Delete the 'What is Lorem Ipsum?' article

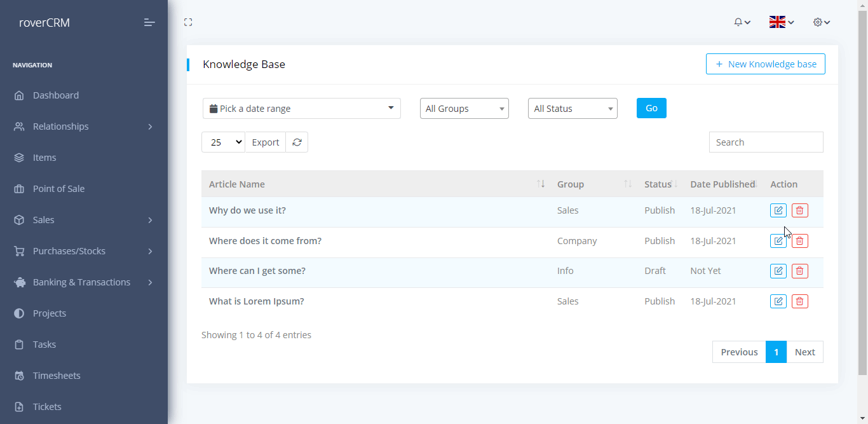[x=800, y=301]
